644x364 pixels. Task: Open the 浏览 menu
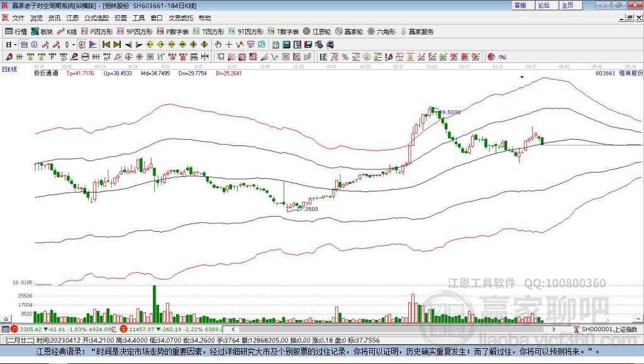coord(36,18)
